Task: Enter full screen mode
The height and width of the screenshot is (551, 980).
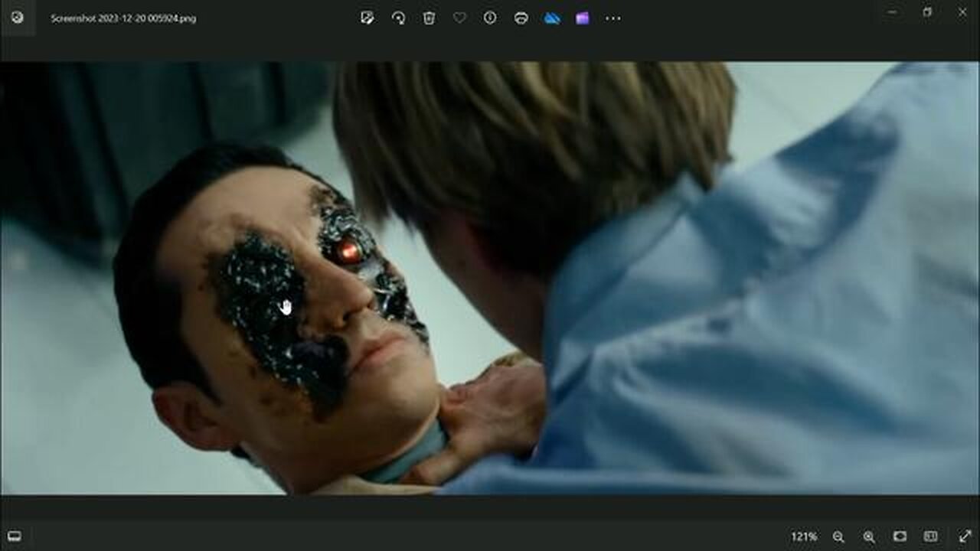Action: pos(965,536)
